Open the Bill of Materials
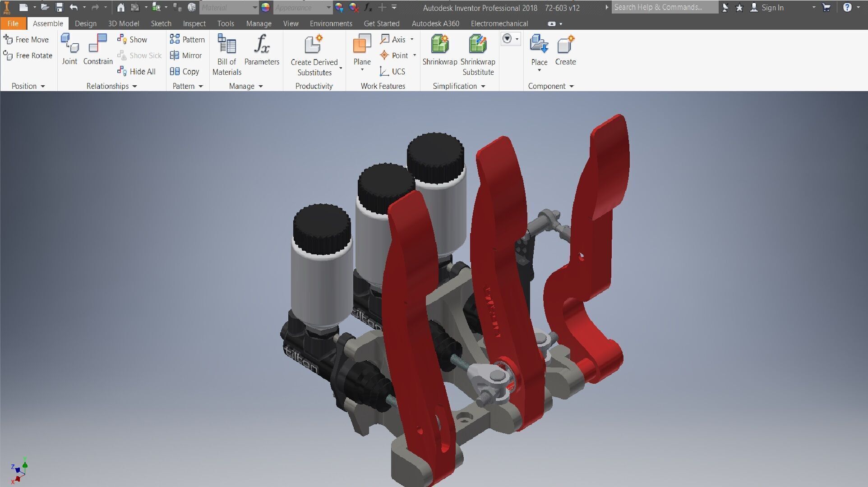 click(227, 55)
